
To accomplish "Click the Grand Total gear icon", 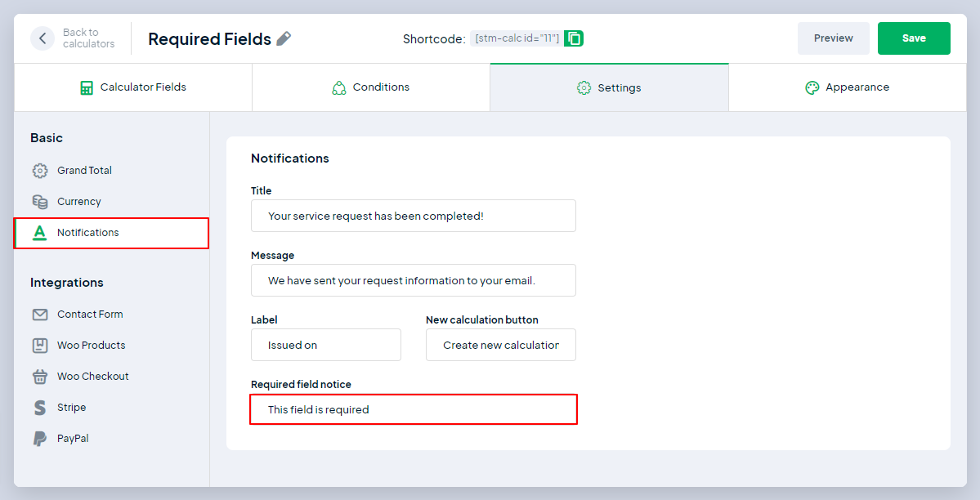I will [40, 171].
